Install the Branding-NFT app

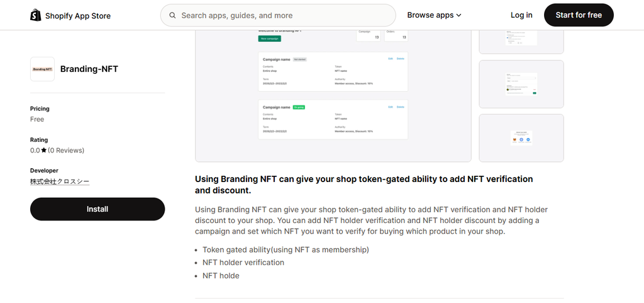97,209
